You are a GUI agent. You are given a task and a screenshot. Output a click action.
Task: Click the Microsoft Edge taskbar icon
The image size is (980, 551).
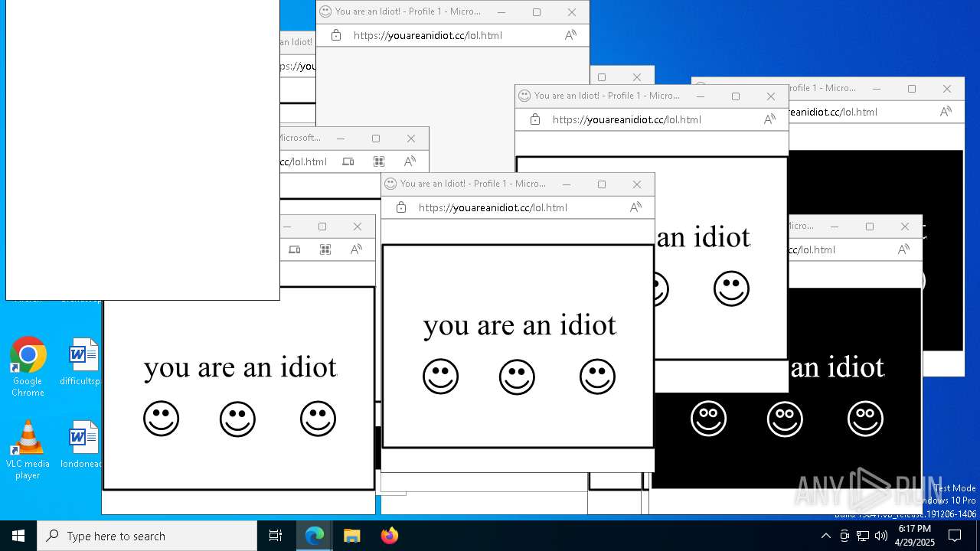315,536
